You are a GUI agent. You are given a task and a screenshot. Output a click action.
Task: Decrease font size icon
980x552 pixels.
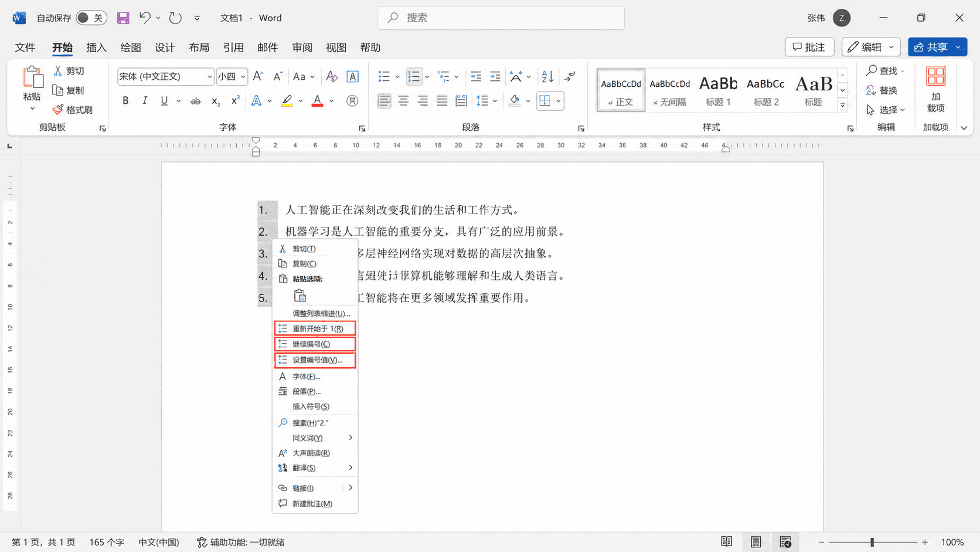pyautogui.click(x=278, y=76)
